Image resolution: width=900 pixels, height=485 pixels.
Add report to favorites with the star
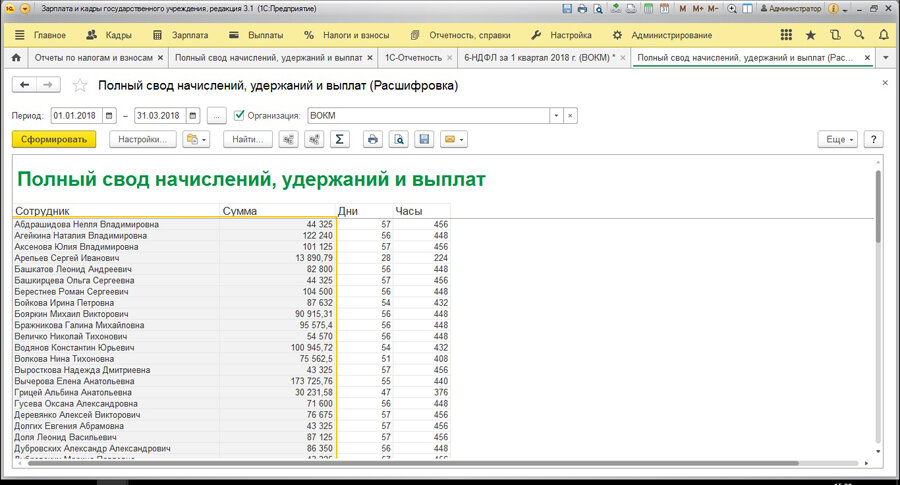[x=80, y=86]
